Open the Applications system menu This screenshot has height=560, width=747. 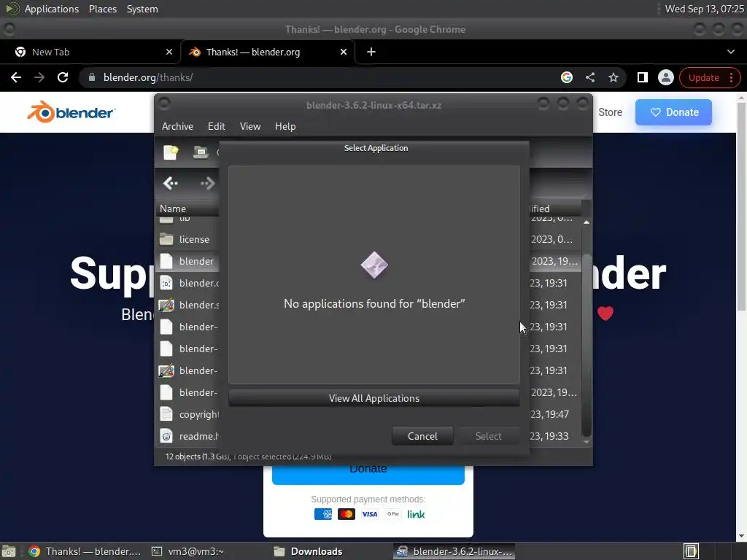pyautogui.click(x=52, y=9)
